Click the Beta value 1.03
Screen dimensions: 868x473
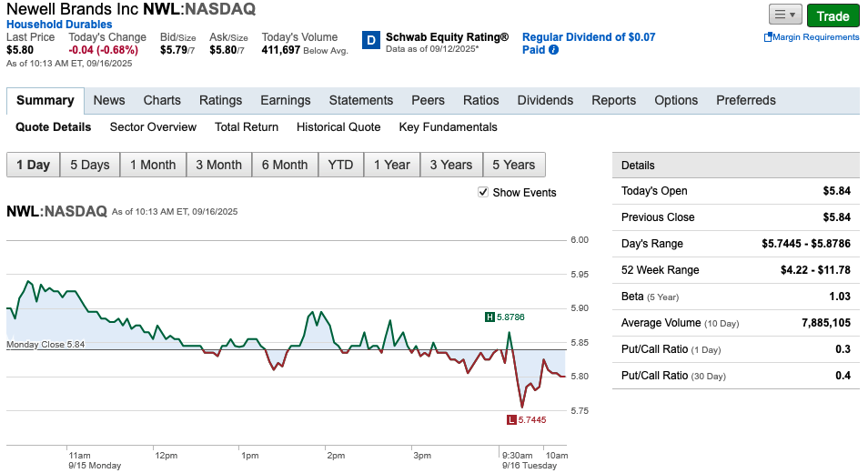coord(840,296)
